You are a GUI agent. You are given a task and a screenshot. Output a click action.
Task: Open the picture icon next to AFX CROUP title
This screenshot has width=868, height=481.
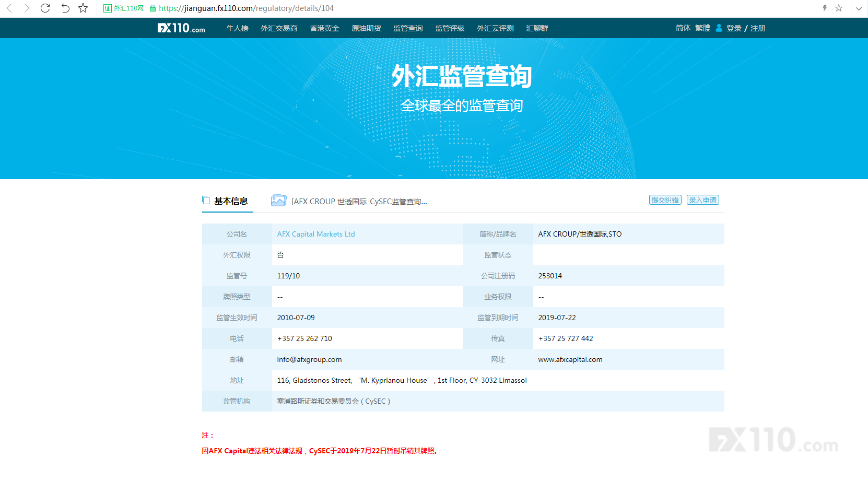[278, 201]
